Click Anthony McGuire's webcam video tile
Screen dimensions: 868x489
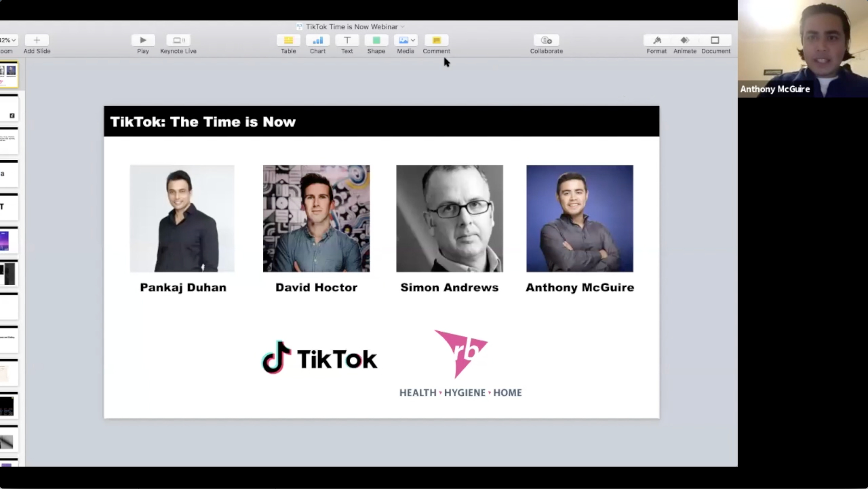[803, 49]
